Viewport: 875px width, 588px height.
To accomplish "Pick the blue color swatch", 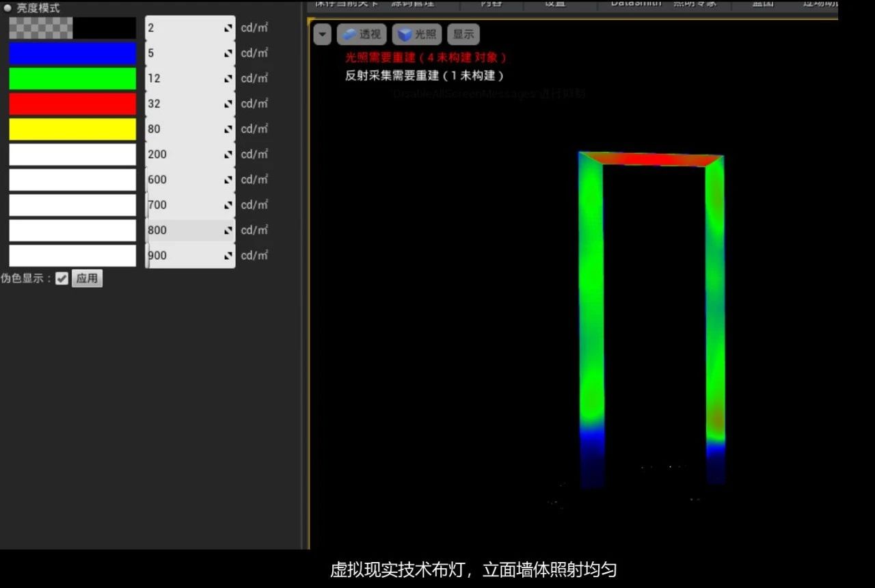I will pos(72,53).
